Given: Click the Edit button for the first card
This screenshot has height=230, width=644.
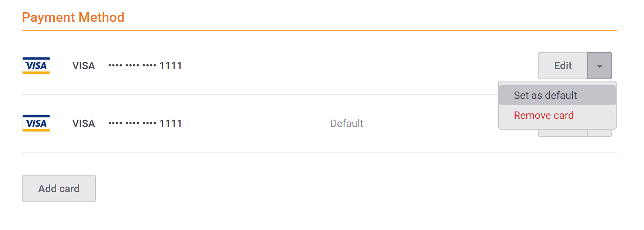Looking at the screenshot, I should click(563, 66).
